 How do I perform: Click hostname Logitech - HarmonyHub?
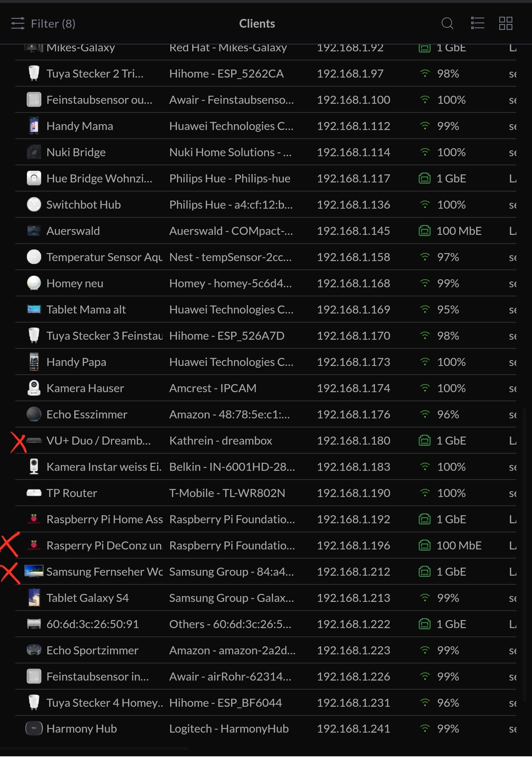229,729
